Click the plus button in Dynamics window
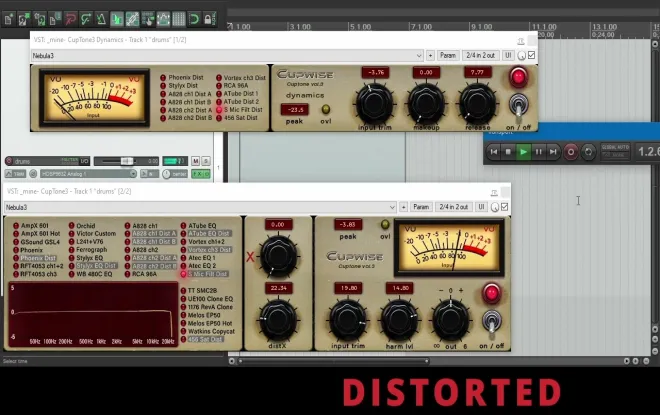 coord(430,56)
